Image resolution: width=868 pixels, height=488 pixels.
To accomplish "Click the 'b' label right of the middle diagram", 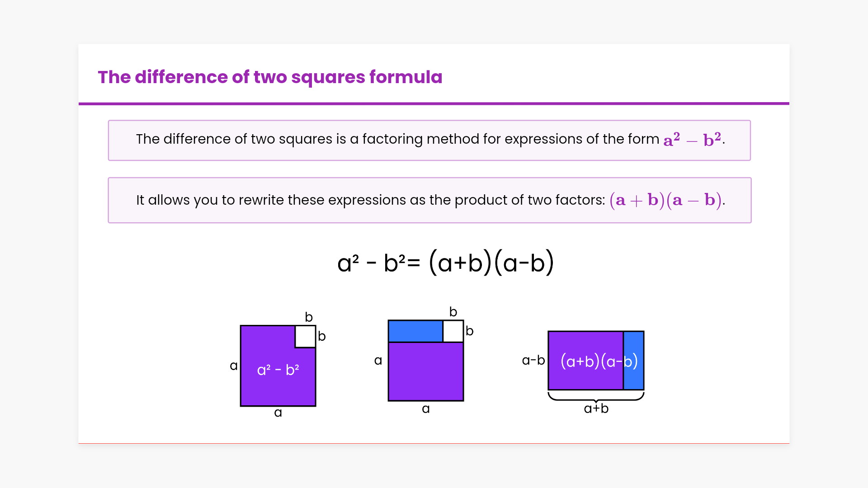I will [470, 331].
